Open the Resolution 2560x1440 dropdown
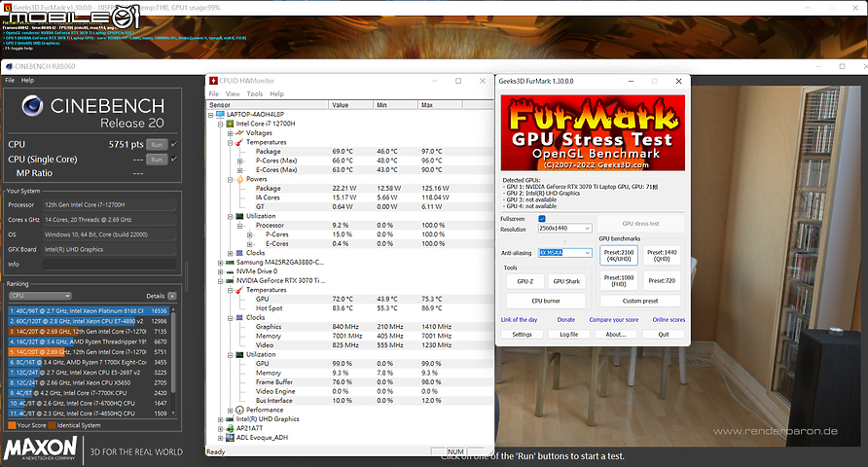The height and width of the screenshot is (467, 868). pyautogui.click(x=564, y=229)
